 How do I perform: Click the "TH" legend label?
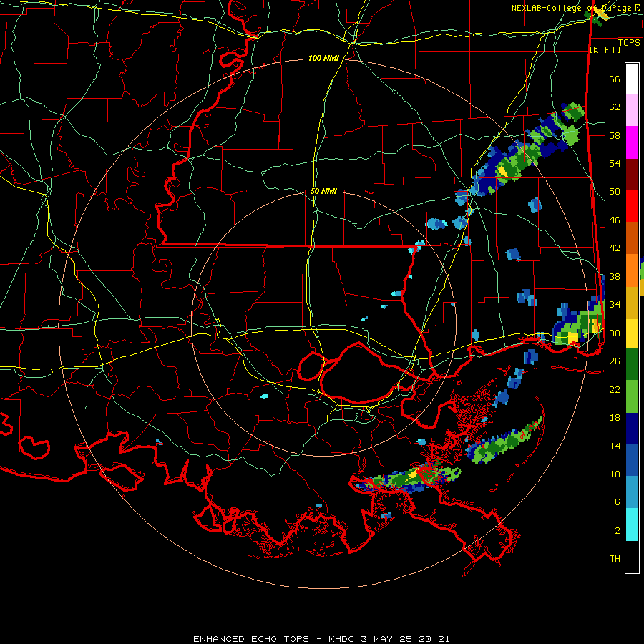[615, 559]
